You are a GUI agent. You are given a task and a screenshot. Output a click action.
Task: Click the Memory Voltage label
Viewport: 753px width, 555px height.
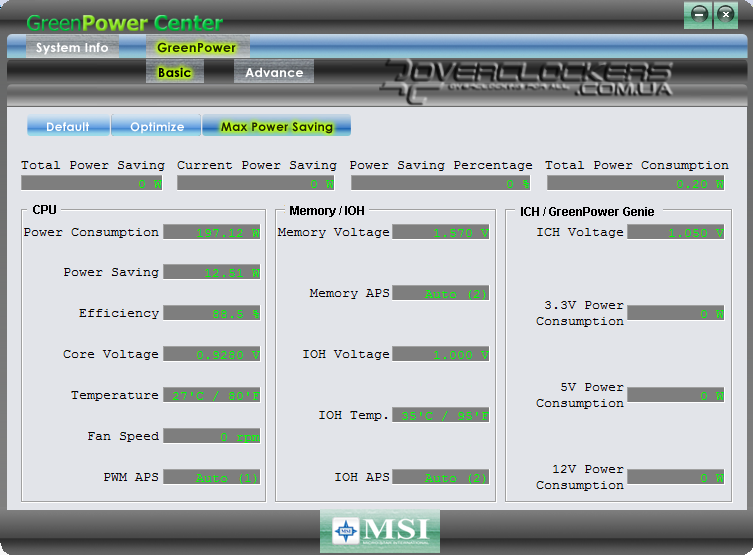(x=333, y=232)
